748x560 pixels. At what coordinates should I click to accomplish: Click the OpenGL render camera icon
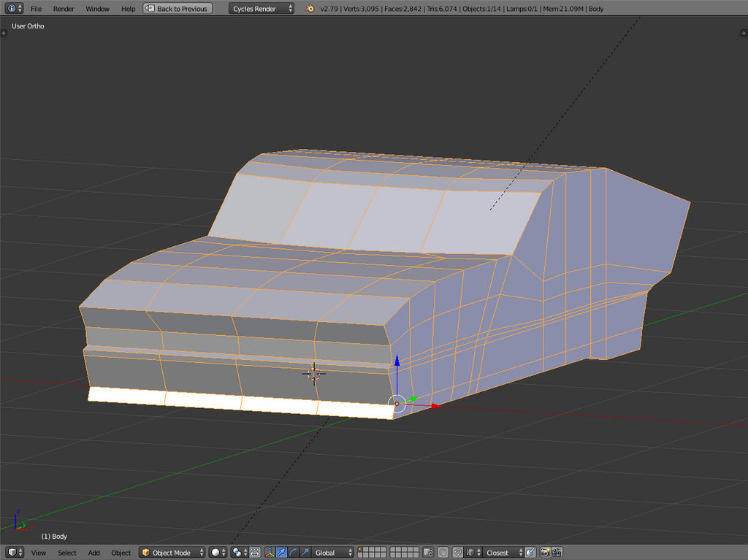coord(545,553)
